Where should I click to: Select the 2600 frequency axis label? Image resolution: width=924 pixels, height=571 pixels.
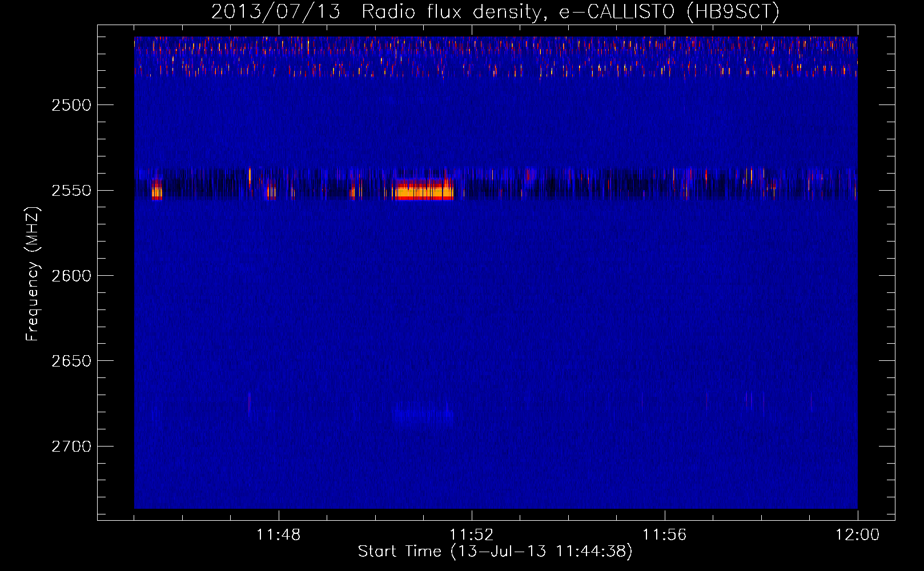coord(71,275)
